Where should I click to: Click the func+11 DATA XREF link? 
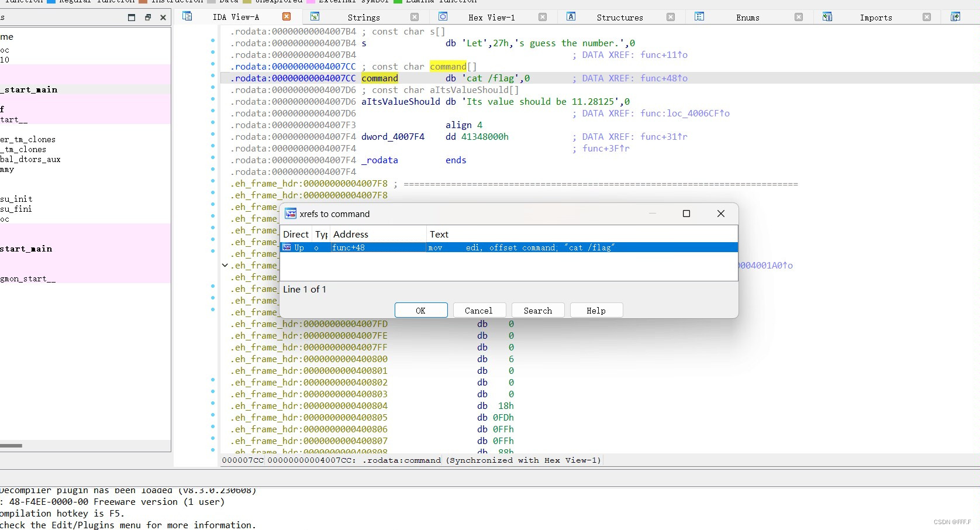tap(664, 54)
